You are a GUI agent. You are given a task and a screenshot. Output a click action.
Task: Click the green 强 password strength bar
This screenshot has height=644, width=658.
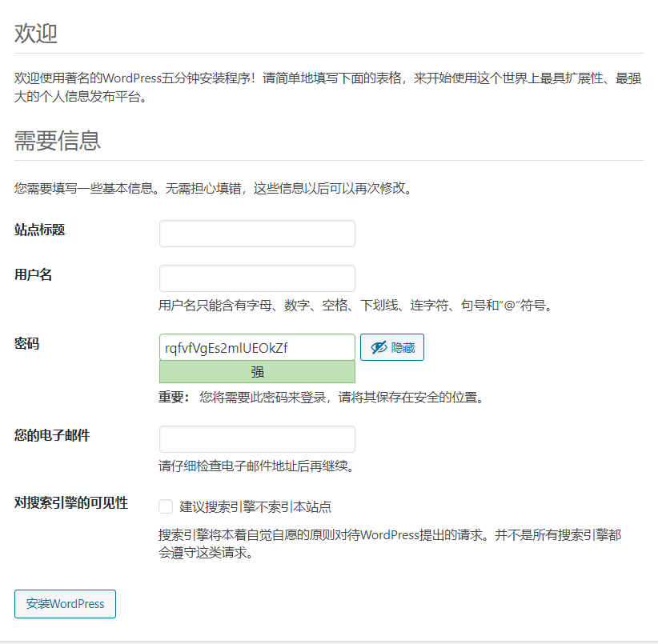pyautogui.click(x=257, y=372)
